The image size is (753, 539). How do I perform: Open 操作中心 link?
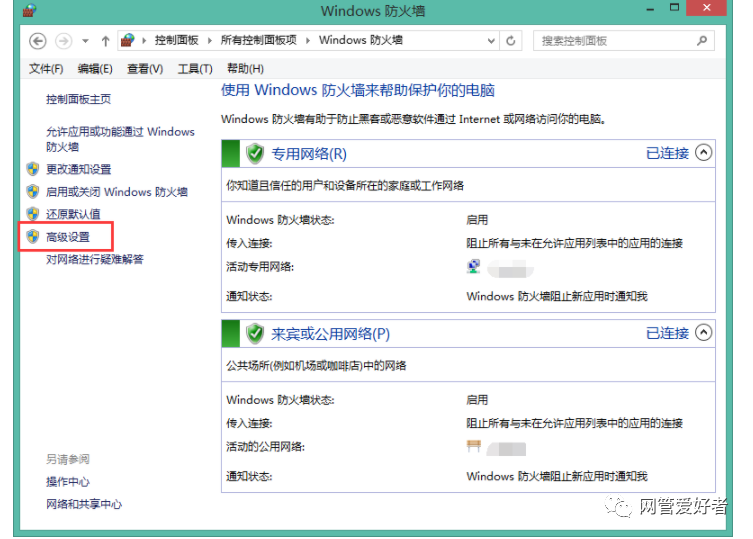tap(68, 482)
